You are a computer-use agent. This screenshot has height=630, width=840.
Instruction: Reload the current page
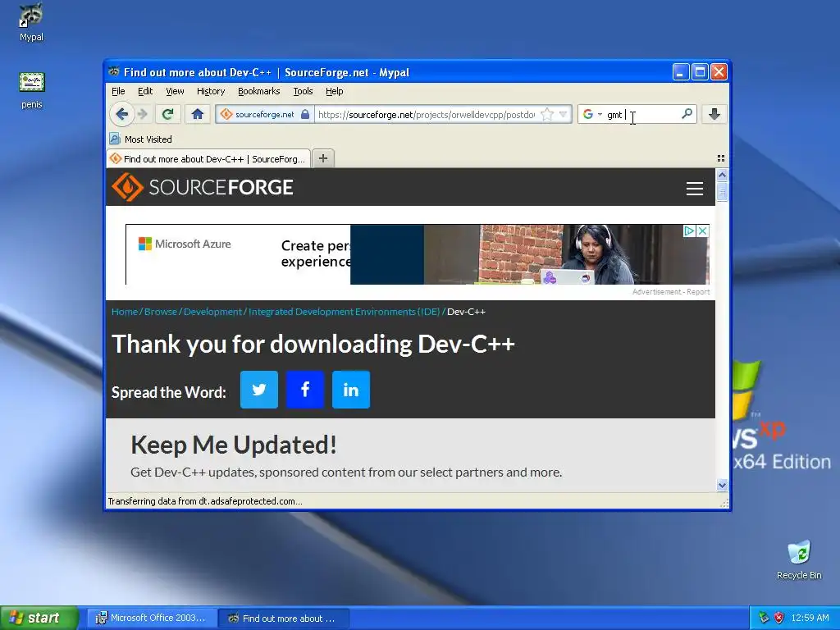[x=167, y=114]
